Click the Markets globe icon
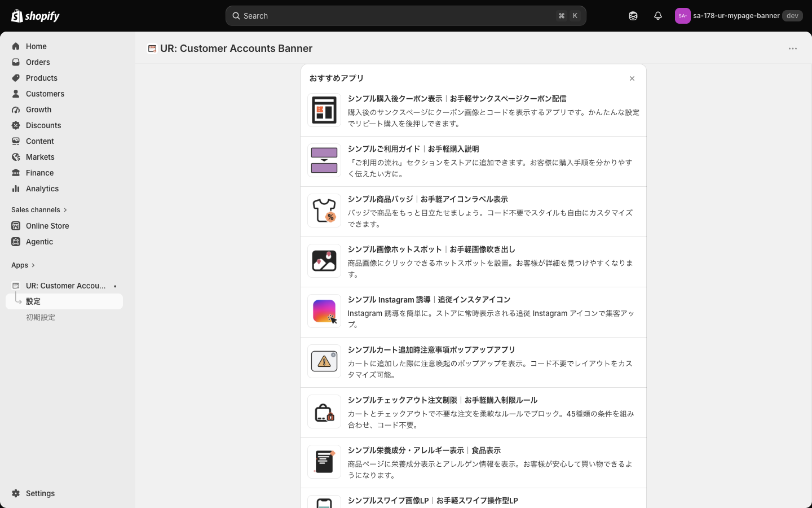The height and width of the screenshot is (508, 812). point(16,157)
